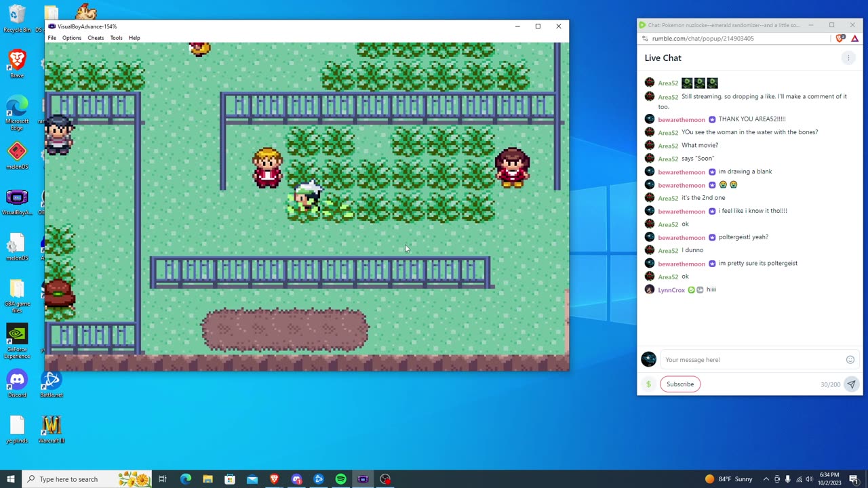The height and width of the screenshot is (488, 868).
Task: Open the Options menu
Action: tap(72, 38)
